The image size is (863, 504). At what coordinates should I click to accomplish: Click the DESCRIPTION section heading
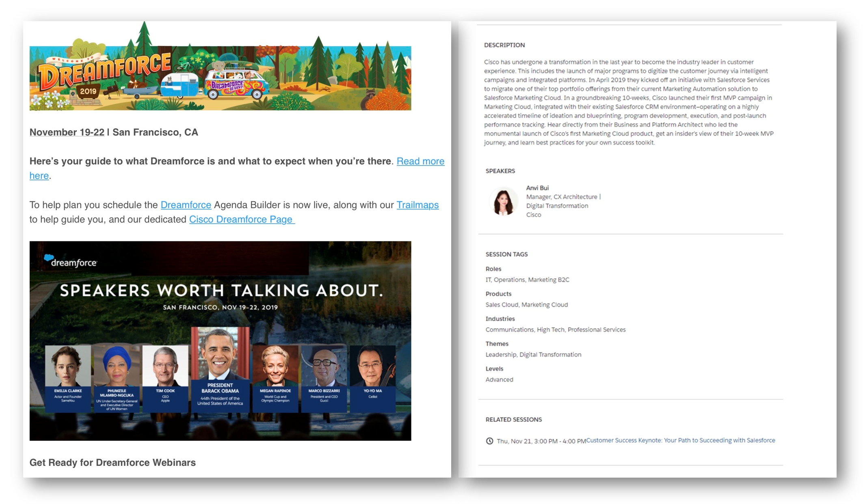[x=504, y=45]
